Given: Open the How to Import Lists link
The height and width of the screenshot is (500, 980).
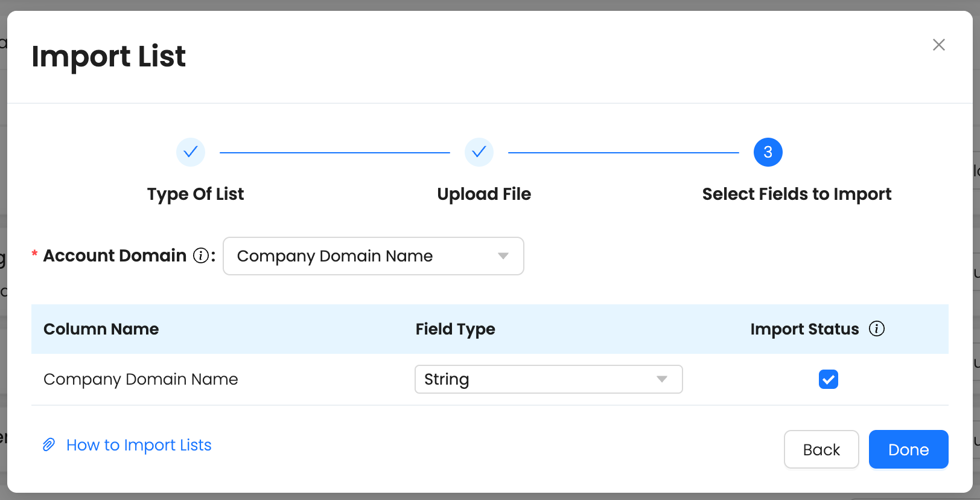Looking at the screenshot, I should 139,445.
